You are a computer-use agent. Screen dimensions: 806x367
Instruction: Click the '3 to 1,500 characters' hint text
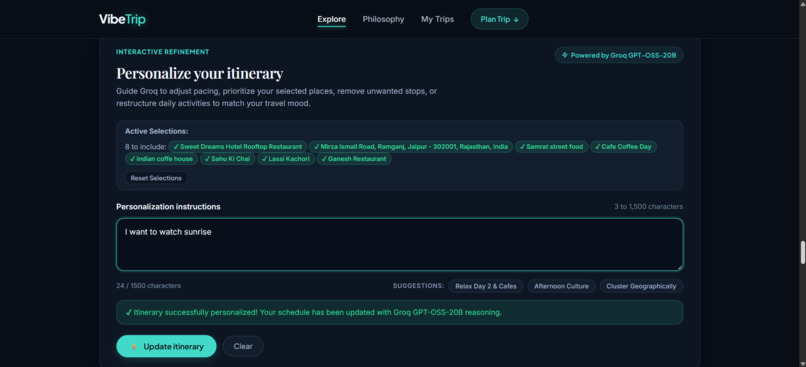pyautogui.click(x=649, y=207)
